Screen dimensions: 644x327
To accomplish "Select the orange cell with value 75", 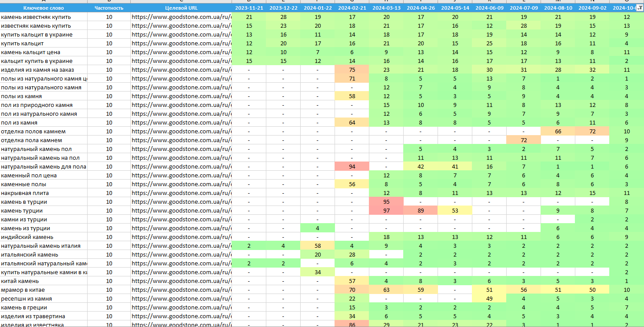I will pos(352,70).
